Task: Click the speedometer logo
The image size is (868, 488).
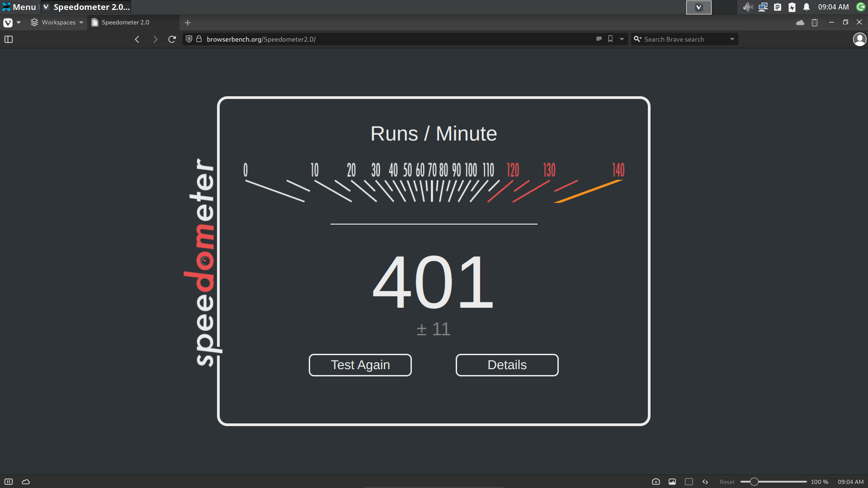Action: click(x=203, y=262)
